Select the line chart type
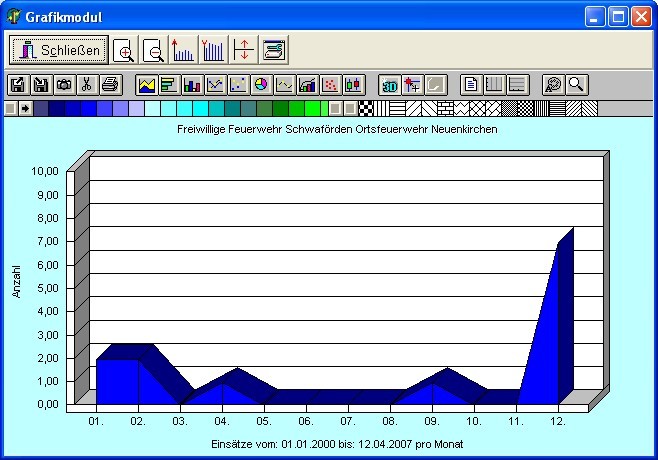Image resolution: width=658 pixels, height=460 pixels. 215,85
